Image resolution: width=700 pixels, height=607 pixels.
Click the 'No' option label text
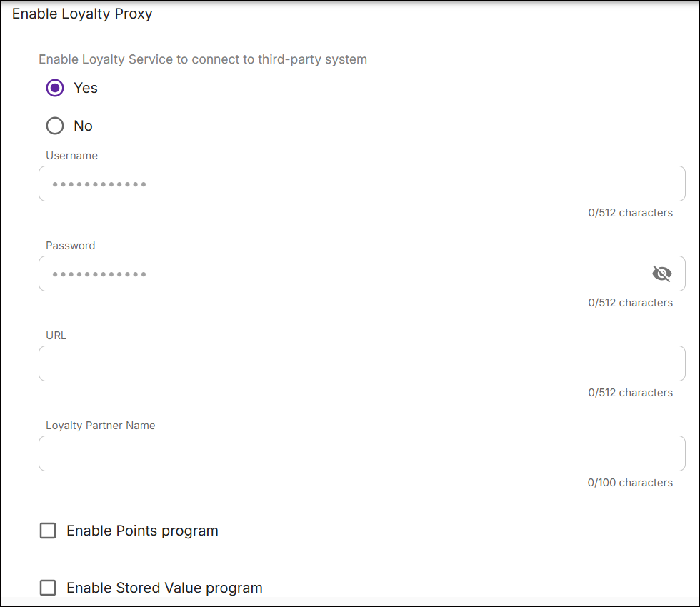pos(83,126)
